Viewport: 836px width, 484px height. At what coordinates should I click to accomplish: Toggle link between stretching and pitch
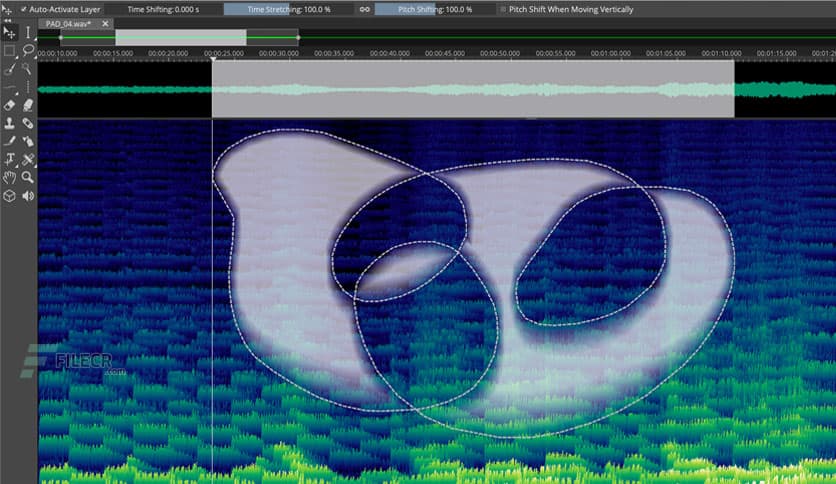364,10
